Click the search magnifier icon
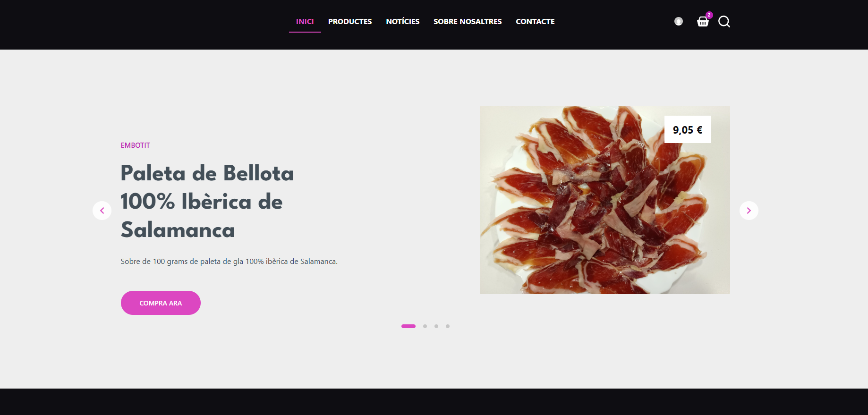Screen dimensions: 868x415 click(x=724, y=22)
